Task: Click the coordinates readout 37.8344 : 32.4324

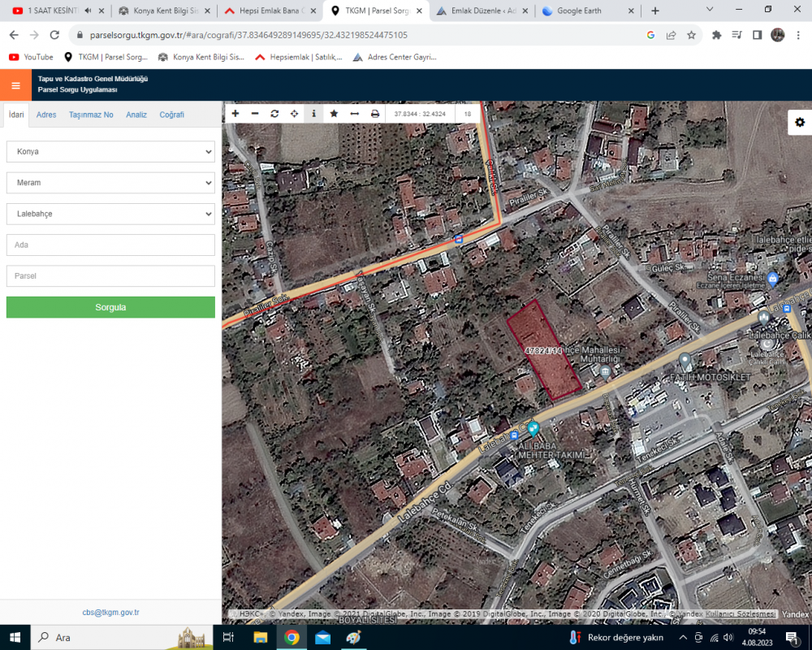Action: [420, 114]
